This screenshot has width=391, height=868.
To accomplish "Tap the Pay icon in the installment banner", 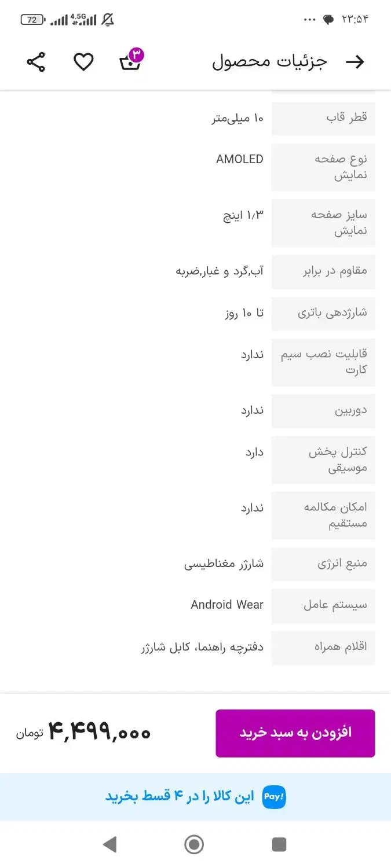I will click(273, 796).
